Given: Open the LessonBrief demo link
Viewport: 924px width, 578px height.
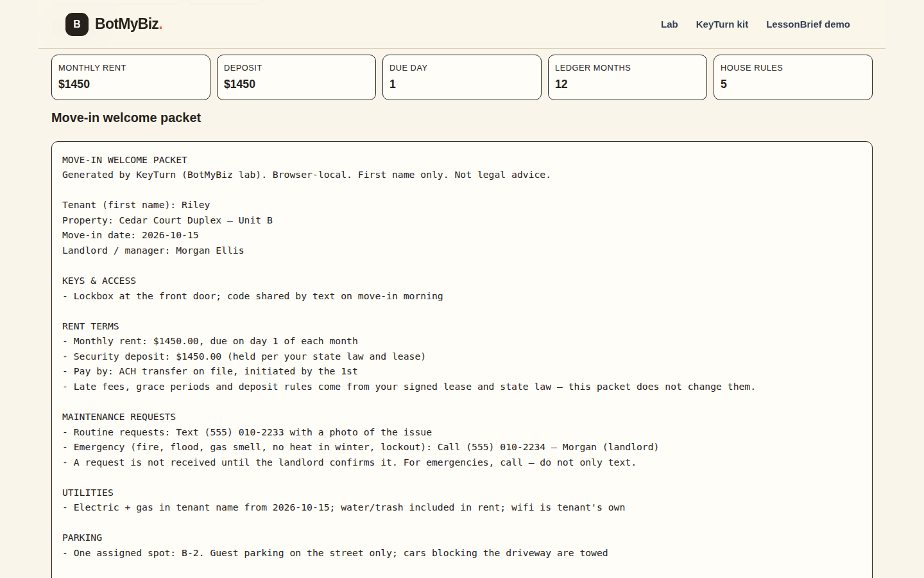Looking at the screenshot, I should coord(808,24).
